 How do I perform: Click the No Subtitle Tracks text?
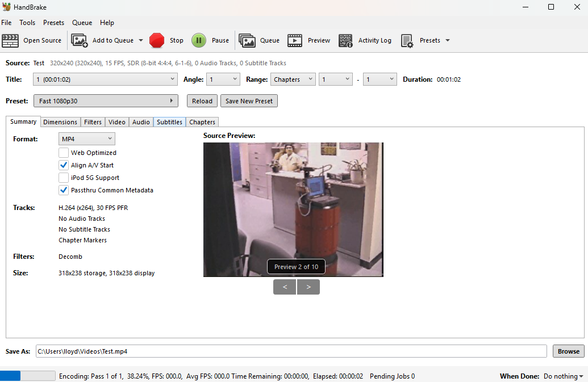[85, 229]
